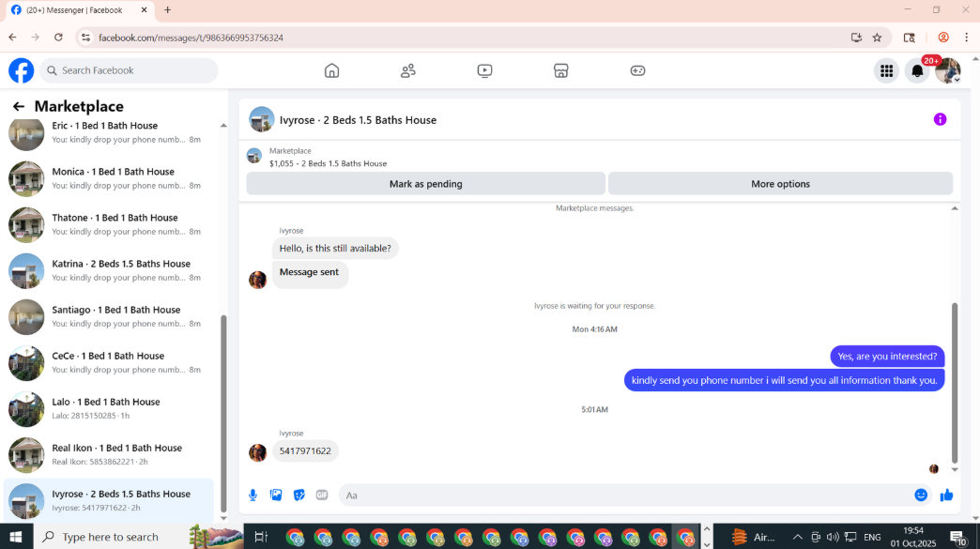Screen dimensions: 980x549
Task: Click the $1,055 - 2 Beds 1.5 Baths listing link
Action: (x=329, y=163)
